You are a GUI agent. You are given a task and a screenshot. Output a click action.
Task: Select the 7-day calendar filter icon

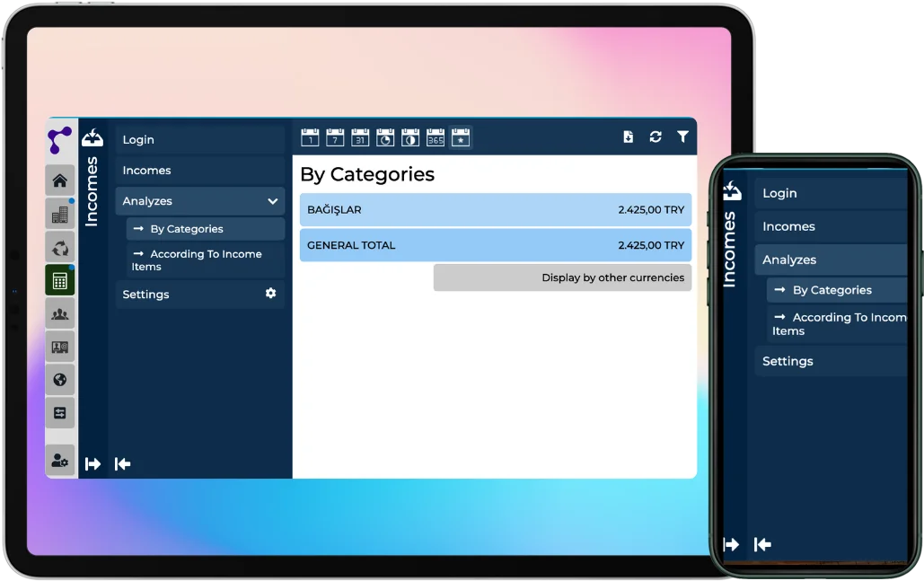[x=335, y=137]
